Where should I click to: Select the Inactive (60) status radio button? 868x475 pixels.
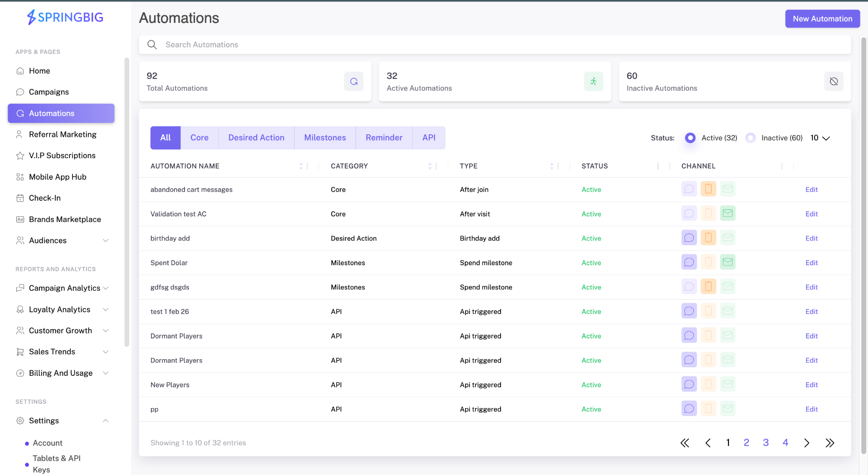751,138
